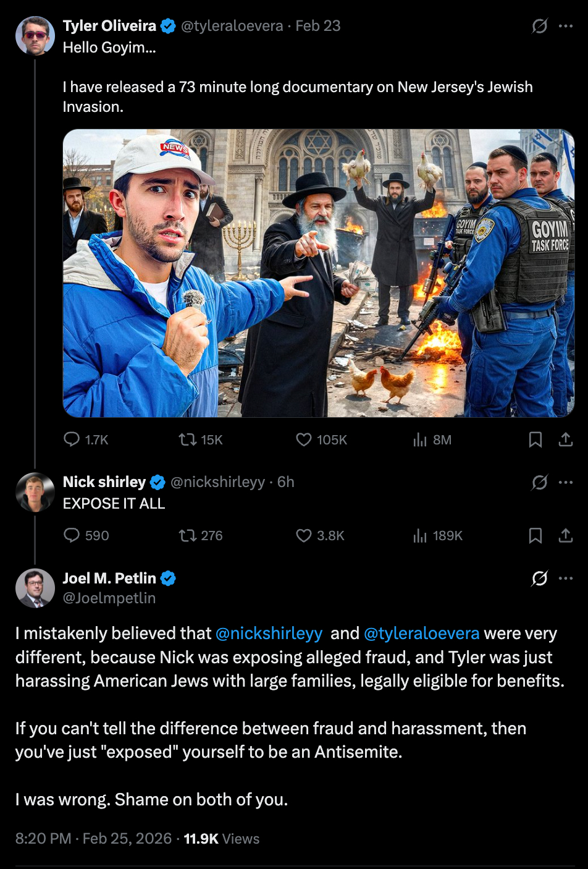
Task: Open Joel M. Petlin's profile avatar
Action: coord(35,588)
